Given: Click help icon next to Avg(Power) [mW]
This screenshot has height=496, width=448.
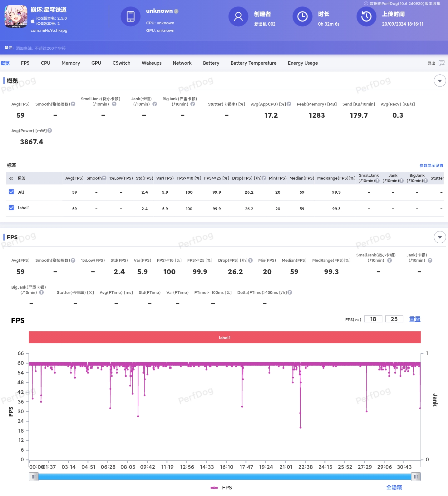Looking at the screenshot, I should coord(50,131).
